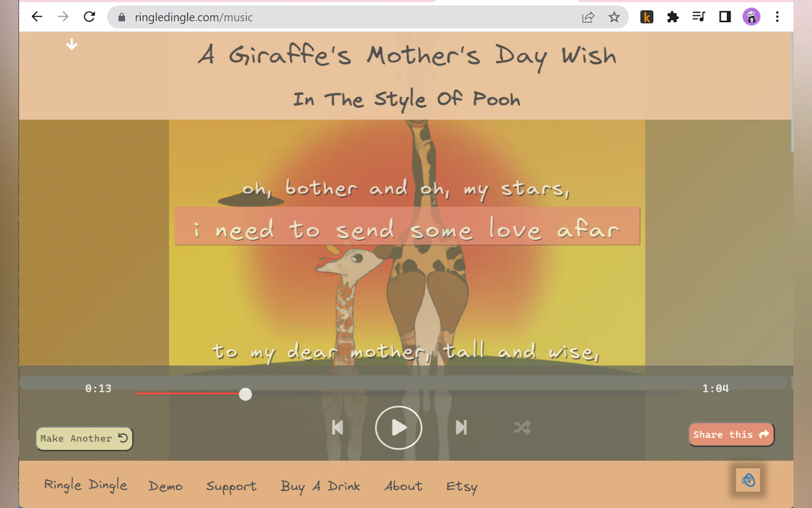Open the Demo footer link
This screenshot has height=508, width=812.
tap(166, 486)
